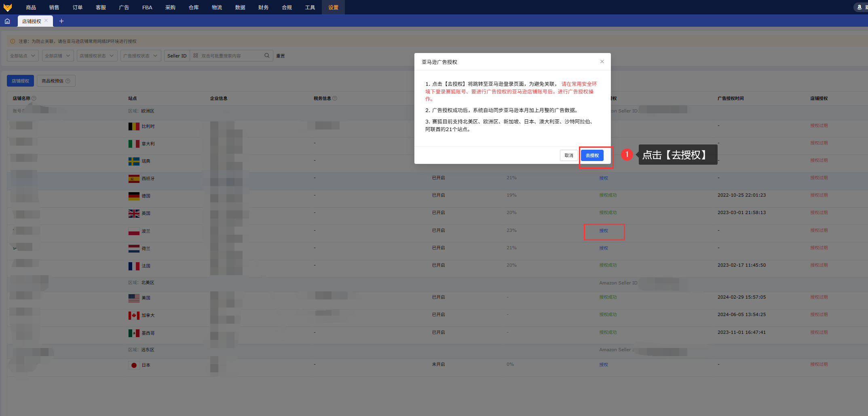Switch to the 商品税预估 view
Screen dimensions: 868x416
coord(56,81)
